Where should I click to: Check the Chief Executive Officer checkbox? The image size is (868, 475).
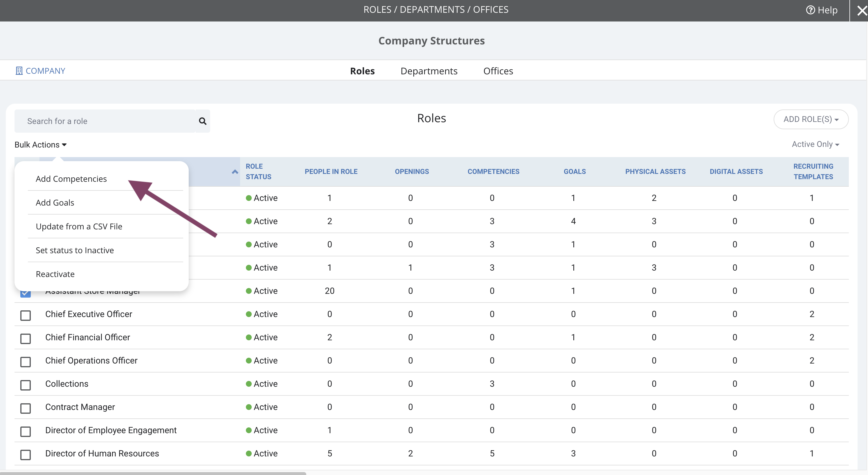pyautogui.click(x=25, y=316)
